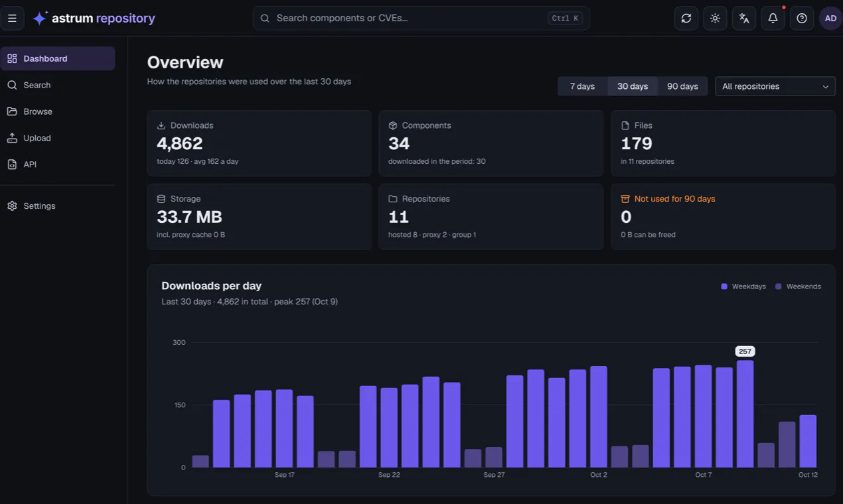Click the 4,862 downloads value

tap(180, 143)
